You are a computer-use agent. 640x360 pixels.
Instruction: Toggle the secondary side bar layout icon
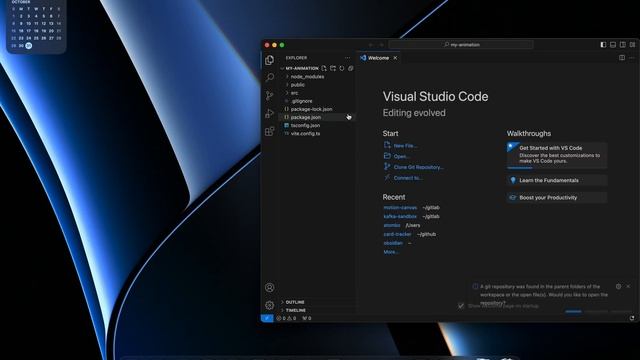pyautogui.click(x=623, y=44)
